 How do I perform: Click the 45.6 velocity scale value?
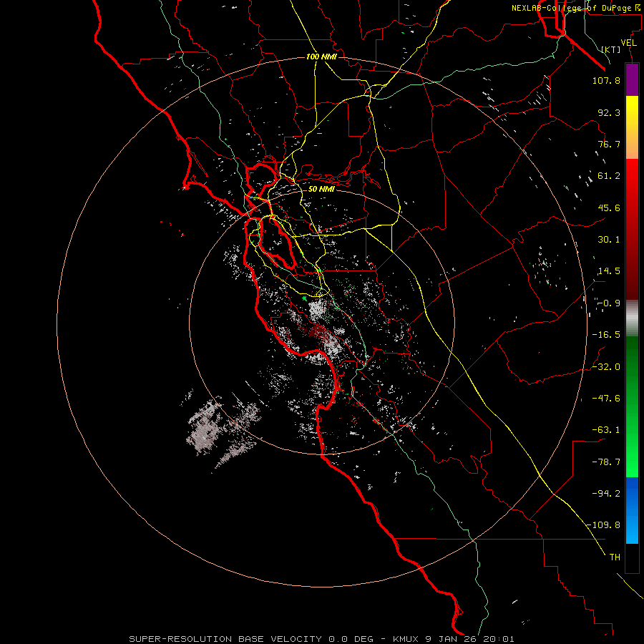[609, 208]
